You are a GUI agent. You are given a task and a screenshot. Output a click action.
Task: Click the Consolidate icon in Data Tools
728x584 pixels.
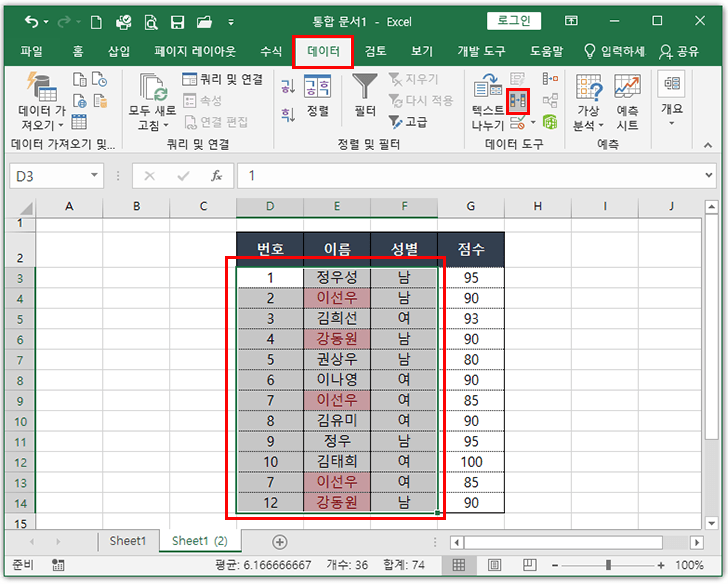point(550,79)
